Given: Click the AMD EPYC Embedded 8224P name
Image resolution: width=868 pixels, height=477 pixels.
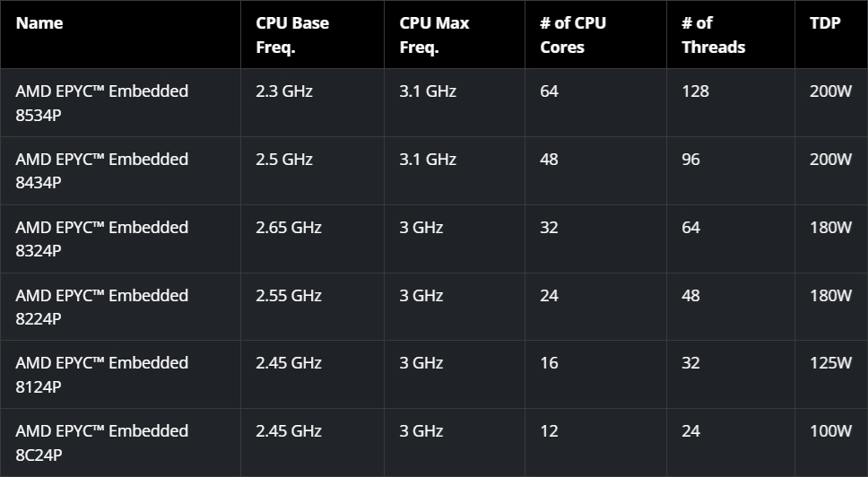Looking at the screenshot, I should [x=101, y=307].
